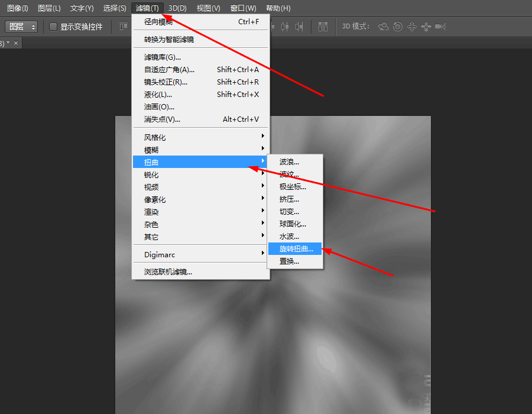Expand the 模糊 filter submenu
The image size is (532, 414).
(x=154, y=149)
